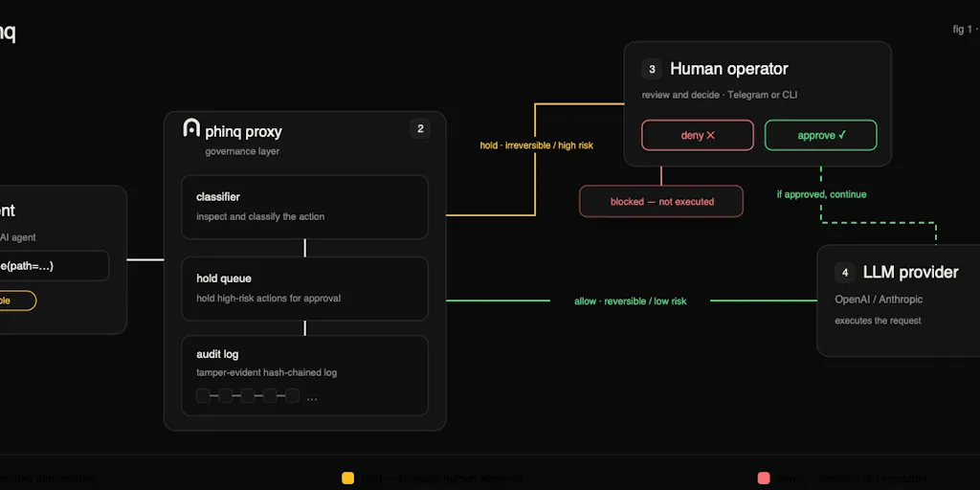Select the step 4 number badge
The image size is (980, 490).
point(845,273)
